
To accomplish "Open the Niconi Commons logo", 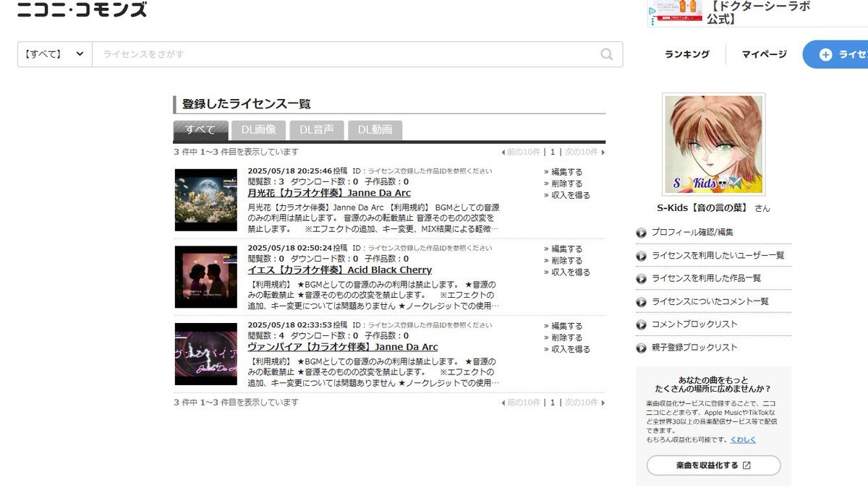I will coord(82,9).
